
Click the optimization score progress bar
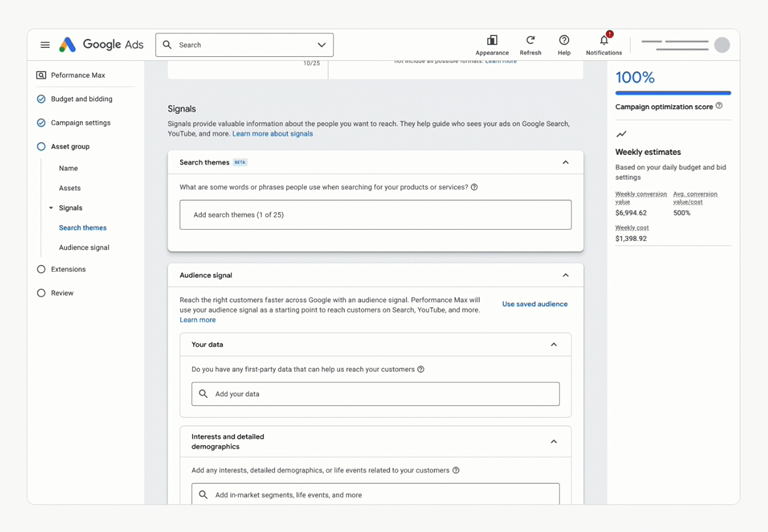pos(672,93)
